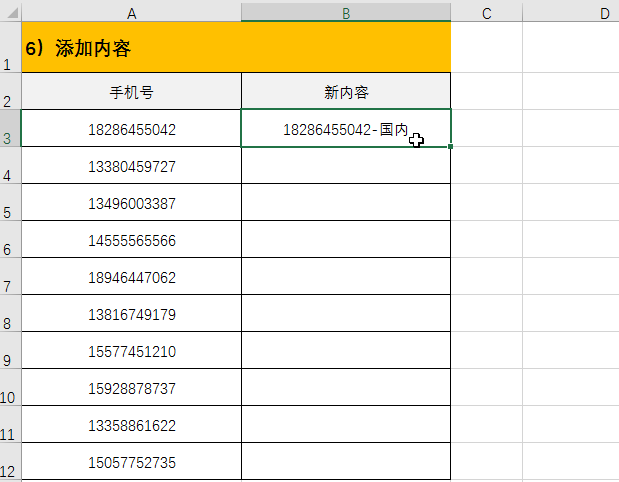Click empty cell beside 13380459727
619x482 pixels.
pyautogui.click(x=346, y=165)
